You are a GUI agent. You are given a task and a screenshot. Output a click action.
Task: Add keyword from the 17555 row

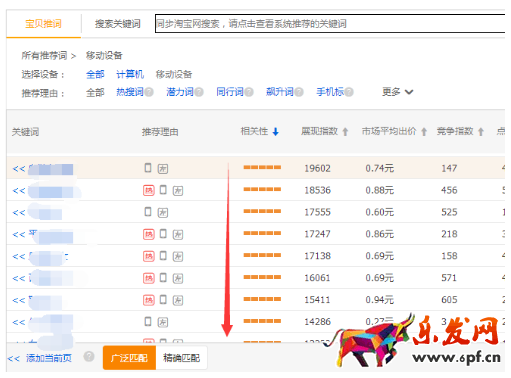pyautogui.click(x=19, y=212)
